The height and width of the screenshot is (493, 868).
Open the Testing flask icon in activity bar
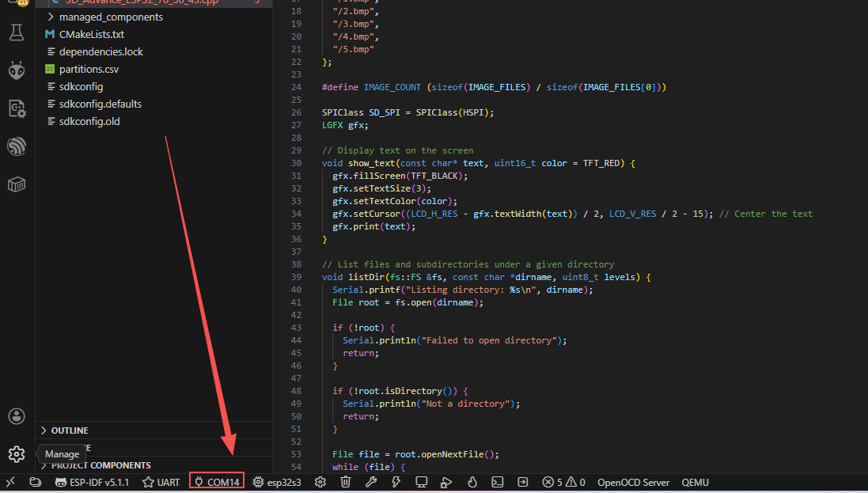tap(16, 32)
